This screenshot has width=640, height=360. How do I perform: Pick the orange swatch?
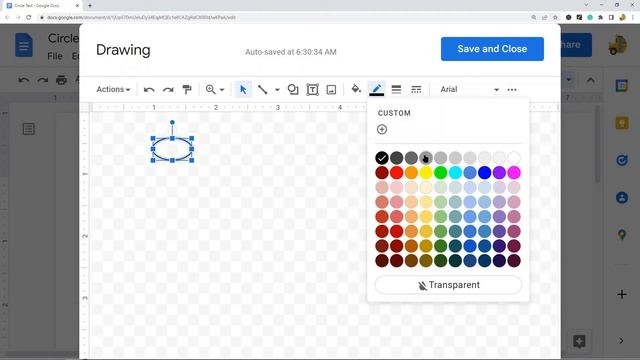(411, 173)
